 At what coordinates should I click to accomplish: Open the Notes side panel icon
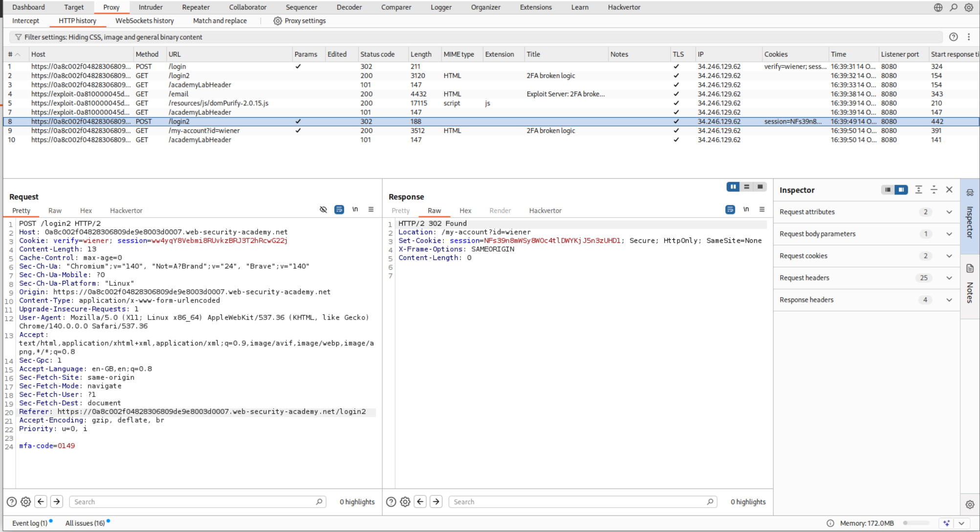point(970,268)
